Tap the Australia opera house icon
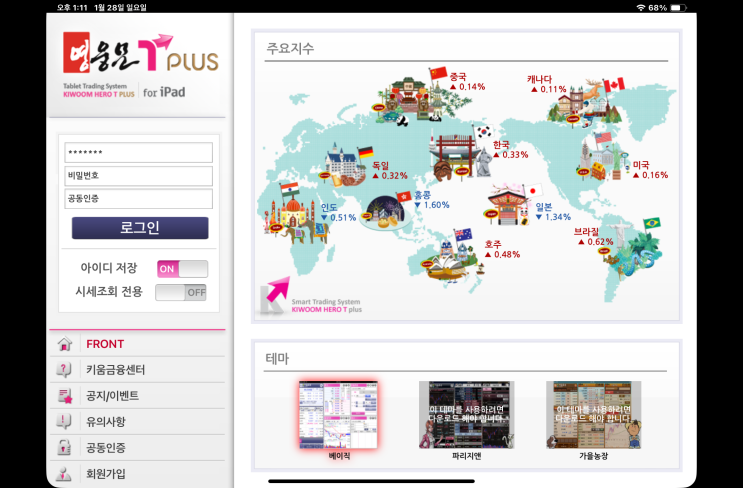 pos(451,256)
